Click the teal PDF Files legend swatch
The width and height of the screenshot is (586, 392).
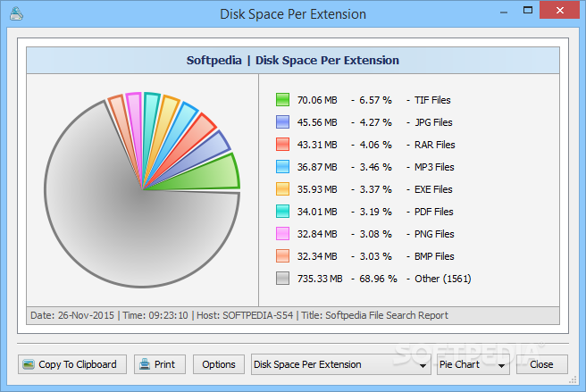tap(282, 211)
